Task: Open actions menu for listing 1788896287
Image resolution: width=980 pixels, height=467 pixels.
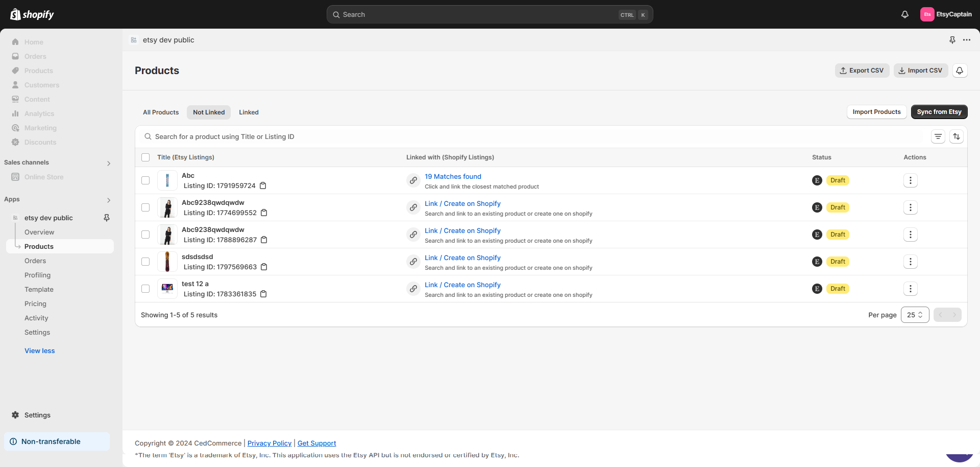Action: [911, 235]
